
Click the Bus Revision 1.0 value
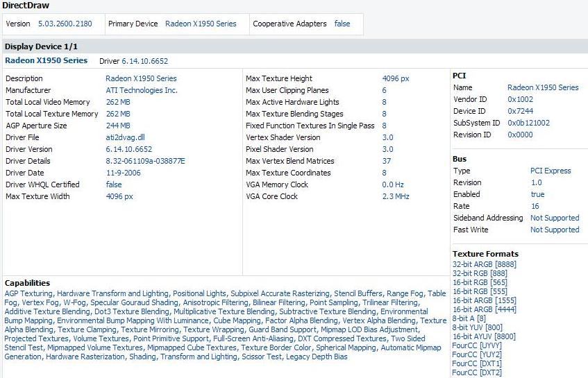click(x=536, y=182)
